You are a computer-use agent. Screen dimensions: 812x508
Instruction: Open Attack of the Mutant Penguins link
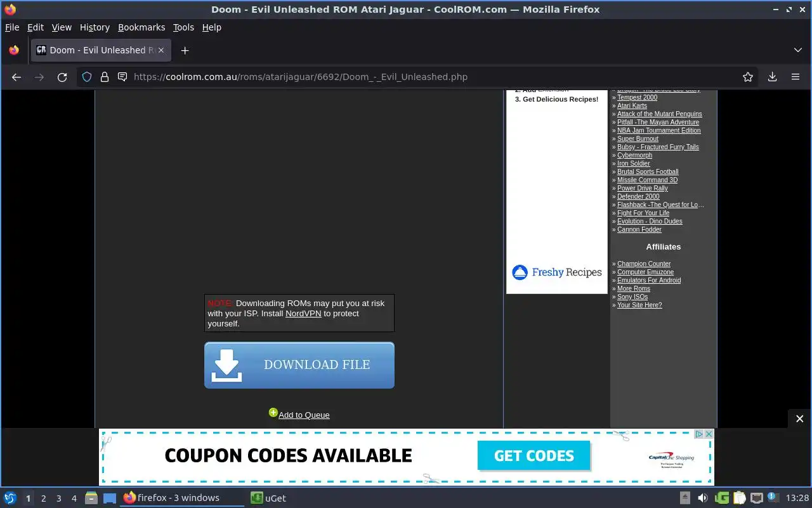(x=660, y=114)
